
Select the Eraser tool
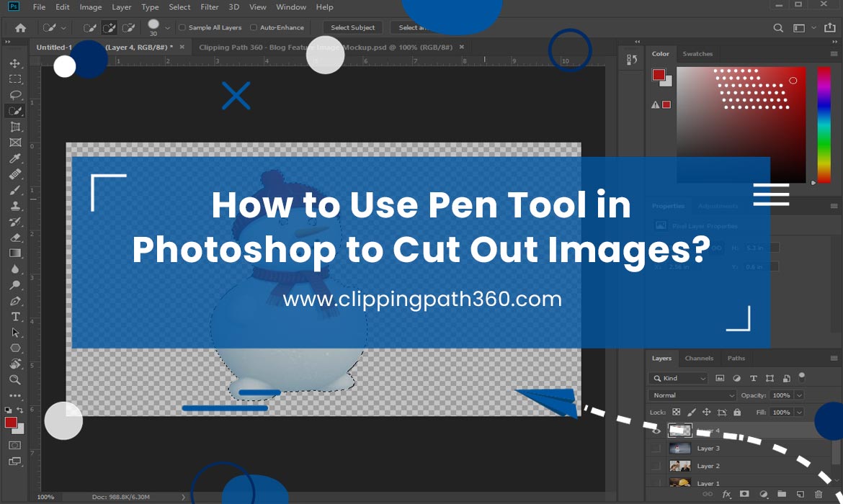(15, 238)
